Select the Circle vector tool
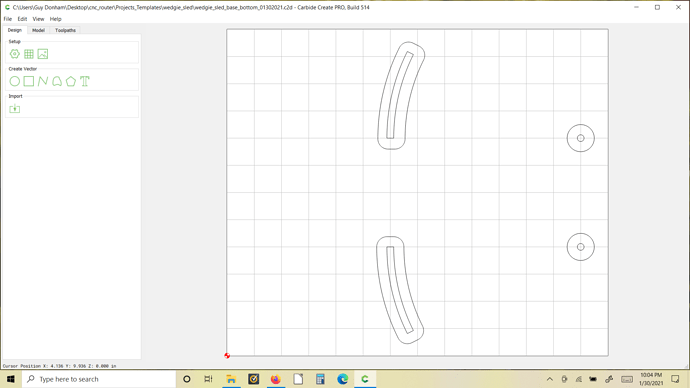The height and width of the screenshot is (388, 690). (15, 81)
